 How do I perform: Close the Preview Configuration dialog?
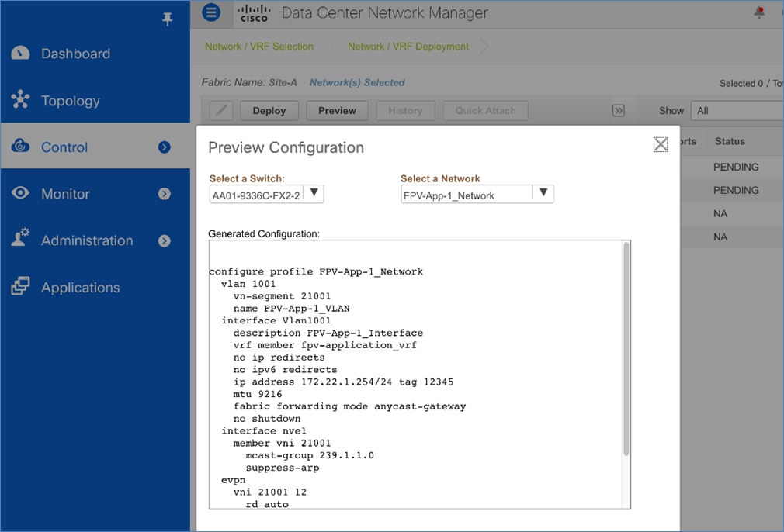pos(661,144)
